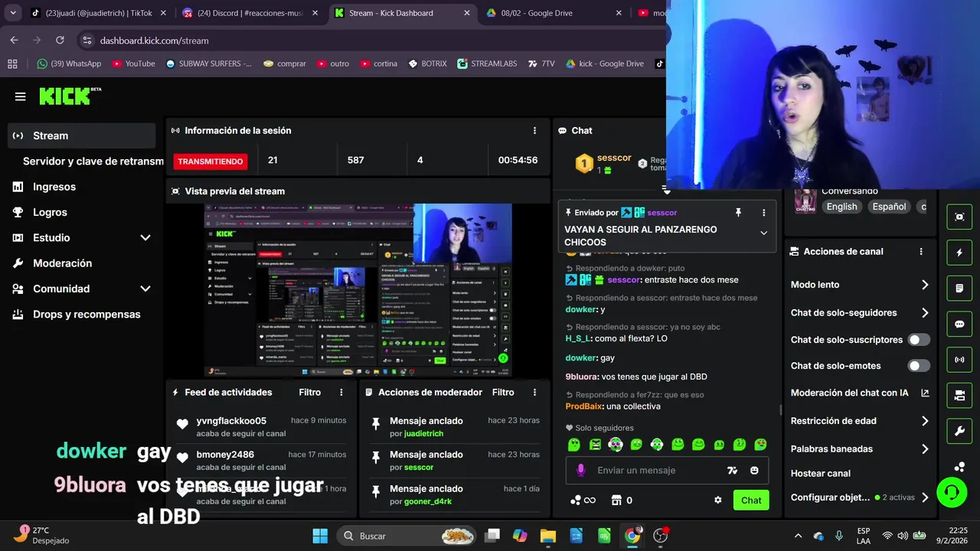This screenshot has width=980, height=551.
Task: Click the green headset support button
Action: click(x=952, y=492)
